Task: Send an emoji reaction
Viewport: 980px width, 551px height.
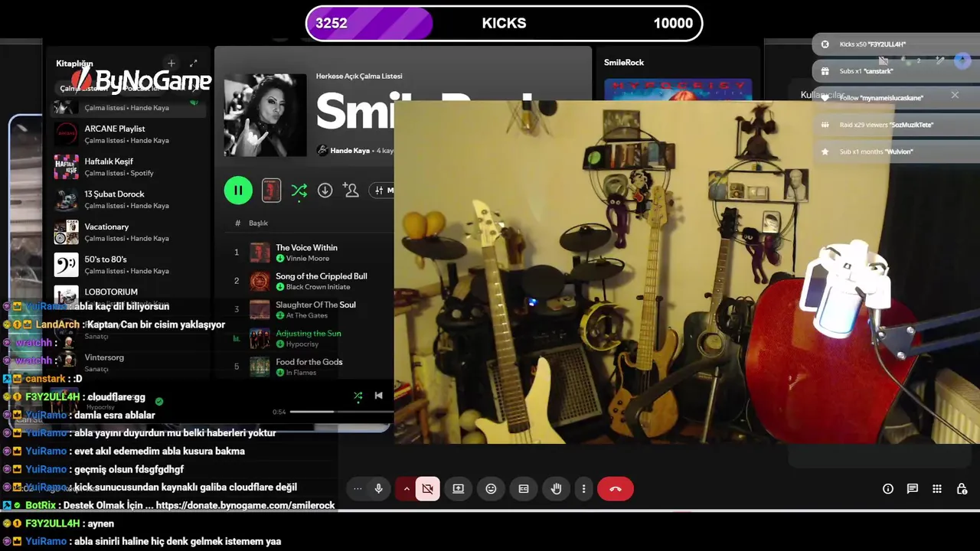Action: [492, 489]
